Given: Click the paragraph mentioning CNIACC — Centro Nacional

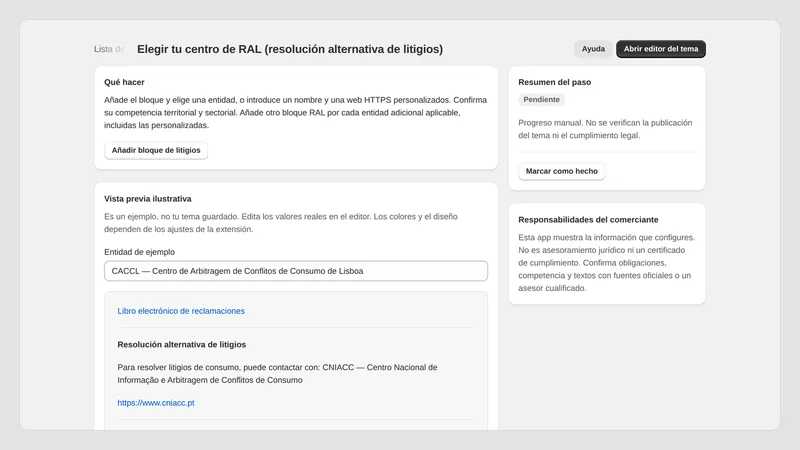Looking at the screenshot, I should pyautogui.click(x=277, y=373).
